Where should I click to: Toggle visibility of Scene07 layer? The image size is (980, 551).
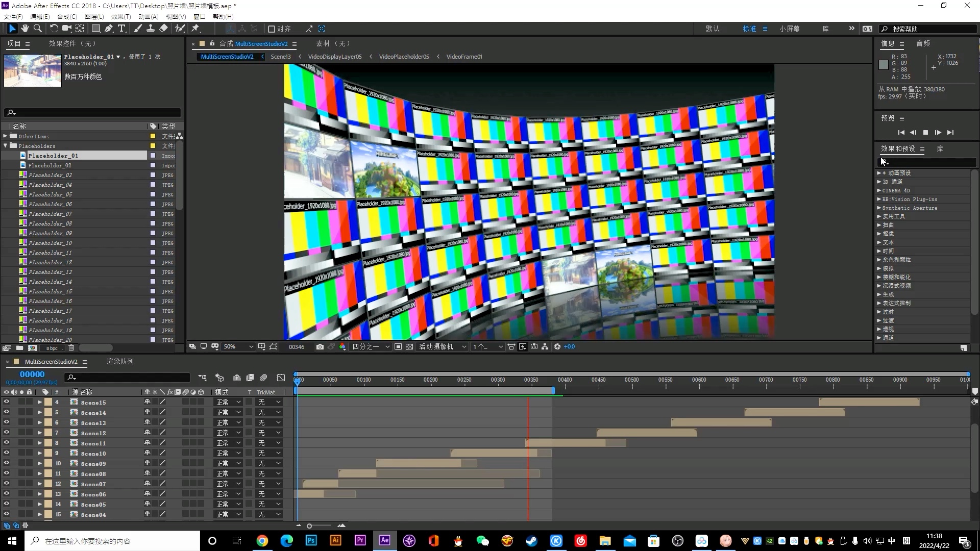7,484
